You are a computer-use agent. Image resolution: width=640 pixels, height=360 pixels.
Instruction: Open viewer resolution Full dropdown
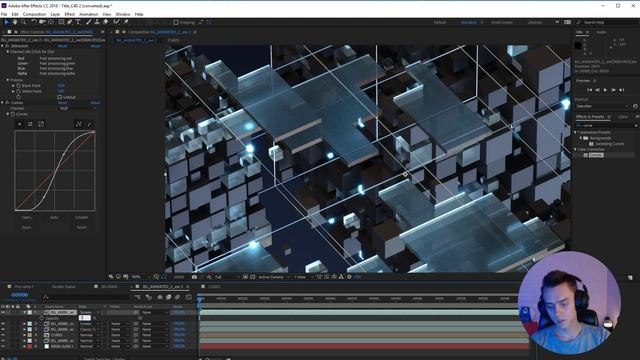coord(227,277)
